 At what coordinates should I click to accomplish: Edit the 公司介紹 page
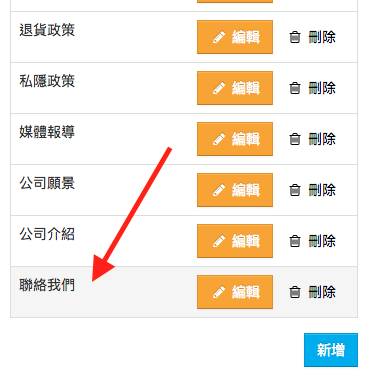[x=235, y=241]
